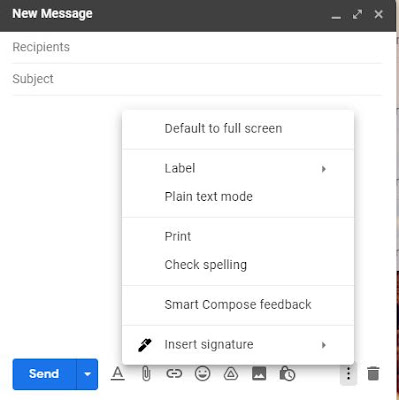Run Check spelling

(x=238, y=265)
